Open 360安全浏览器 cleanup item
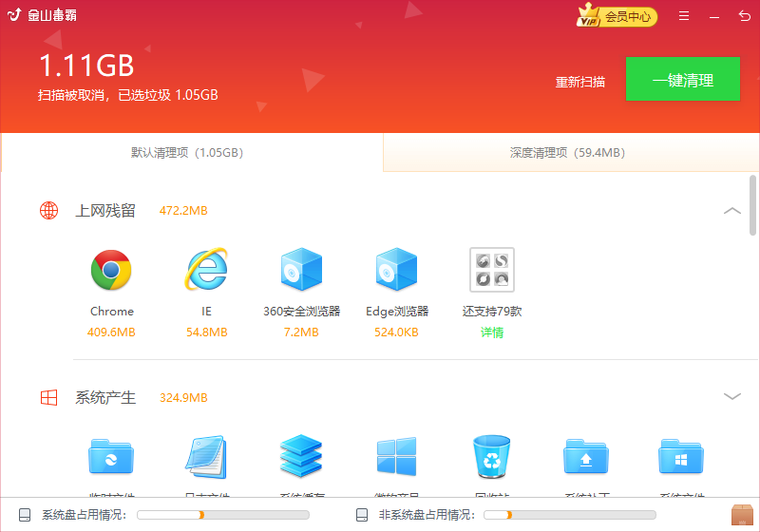 (301, 270)
